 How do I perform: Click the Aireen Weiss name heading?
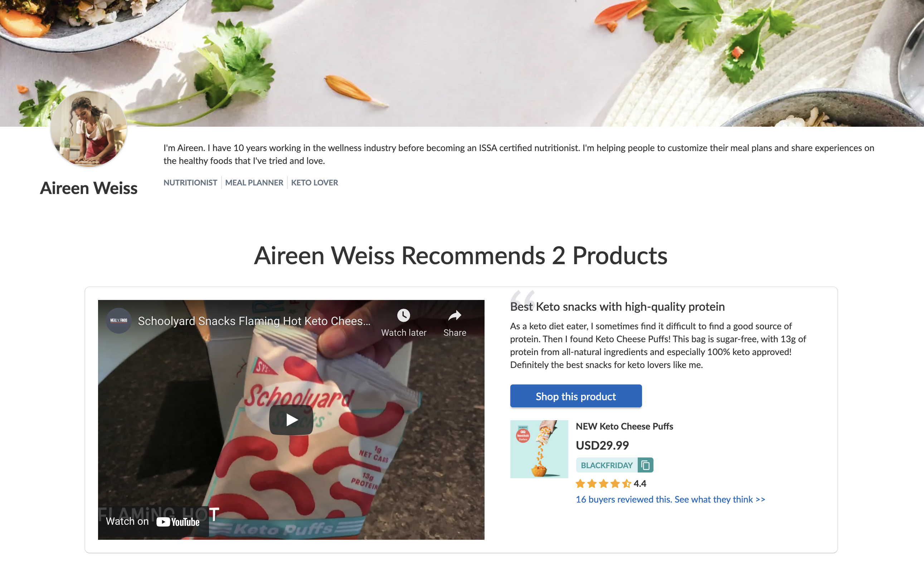click(88, 188)
